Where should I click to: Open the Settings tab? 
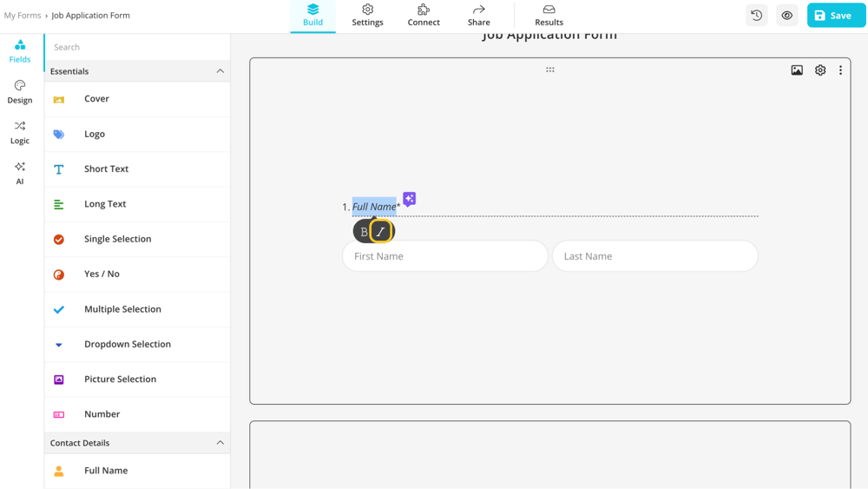pyautogui.click(x=367, y=16)
